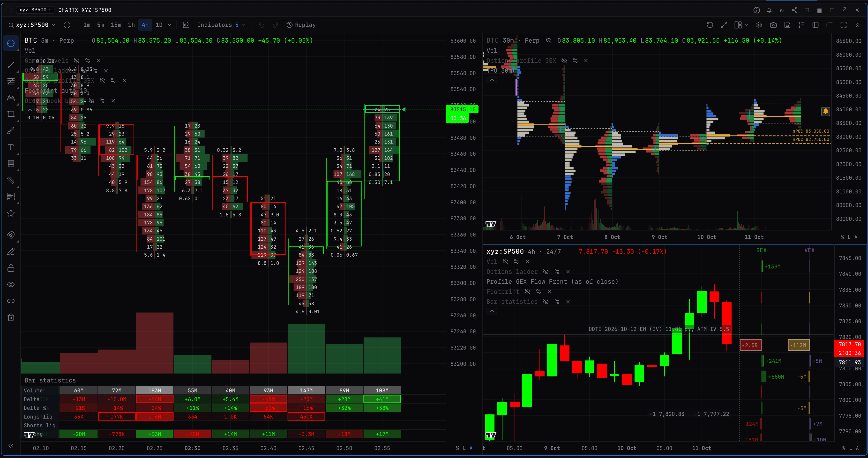This screenshot has width=868, height=458.
Task: Switch to the 15m timeframe
Action: pos(116,25)
